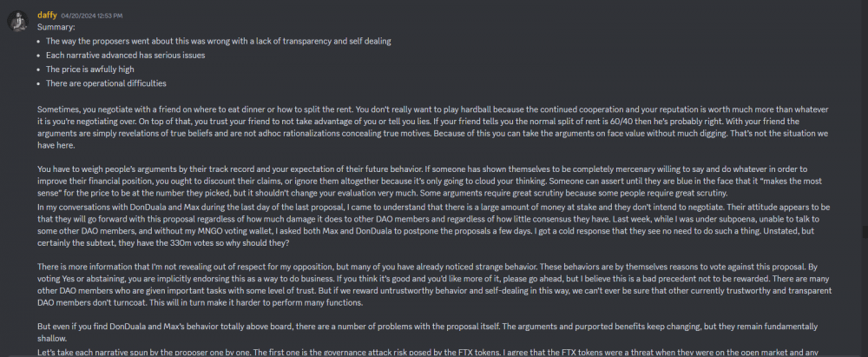Select 'The price is awfully high' bullet
The height and width of the screenshot is (357, 868).
coord(89,69)
